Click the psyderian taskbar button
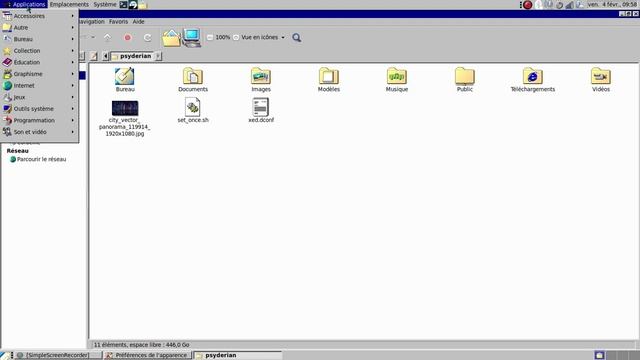 pyautogui.click(x=238, y=355)
